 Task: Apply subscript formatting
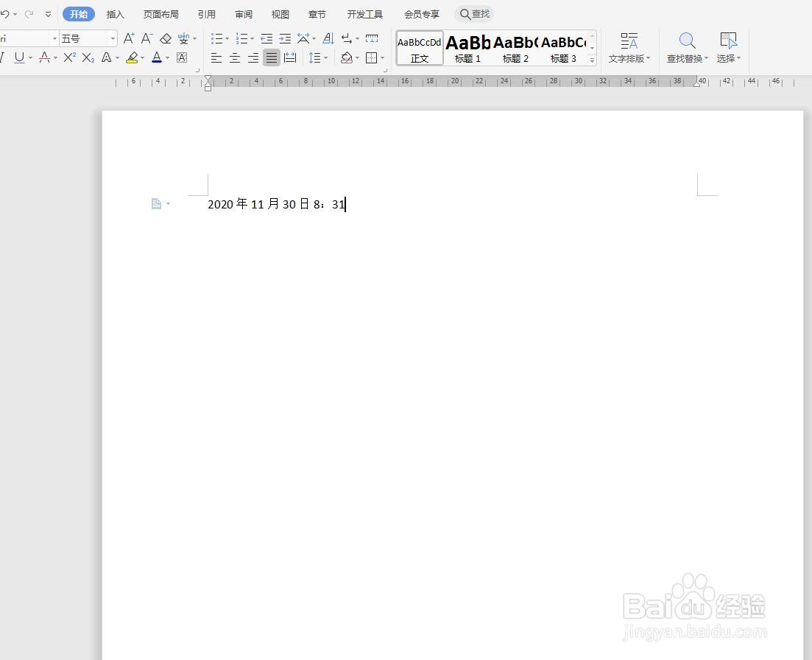(x=88, y=57)
